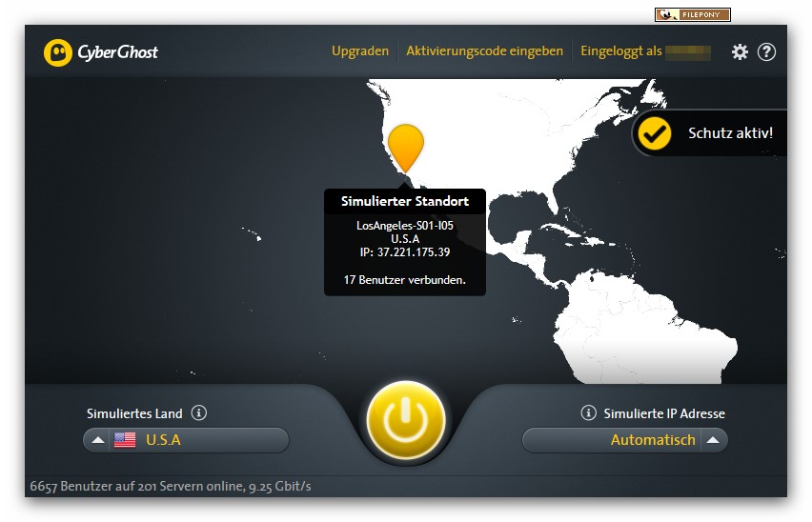Click the CyberGhost wordmark
Screen dimensions: 812x522
[118, 52]
